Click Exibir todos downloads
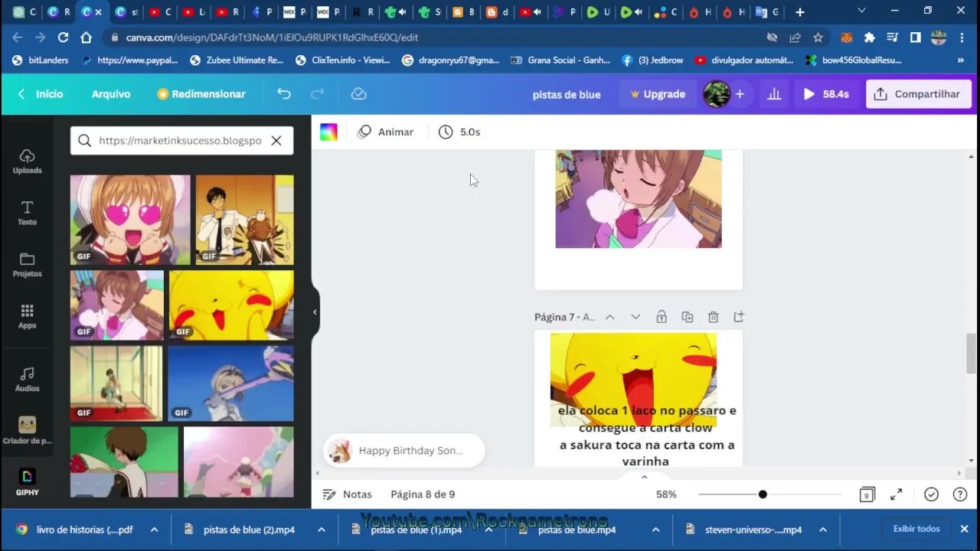The image size is (980, 551). click(916, 529)
